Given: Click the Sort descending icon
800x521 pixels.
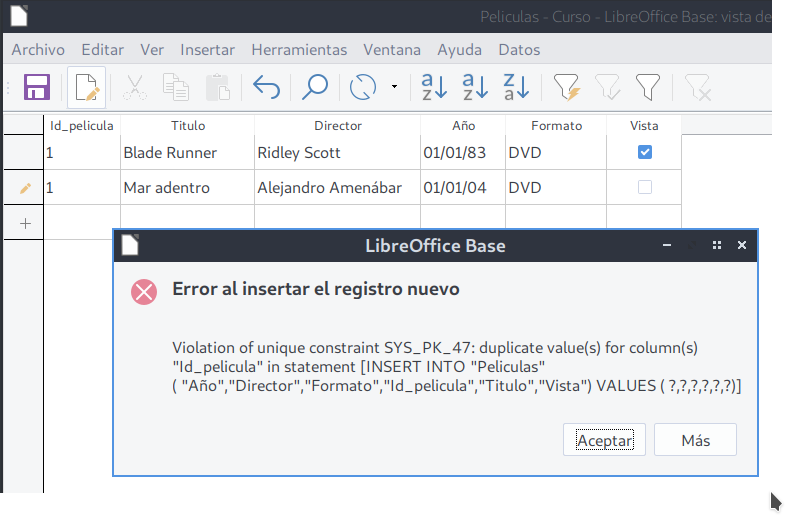Looking at the screenshot, I should coord(516,87).
